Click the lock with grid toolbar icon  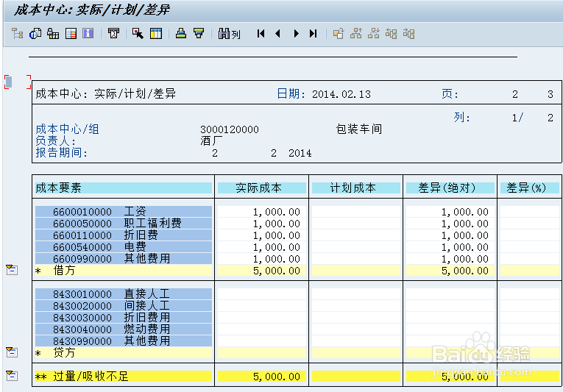[53, 34]
